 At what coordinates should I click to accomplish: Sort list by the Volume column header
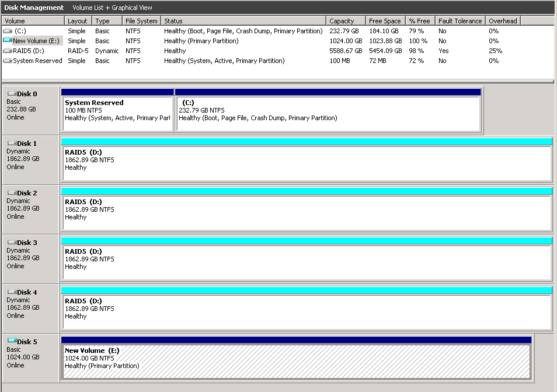tap(32, 21)
